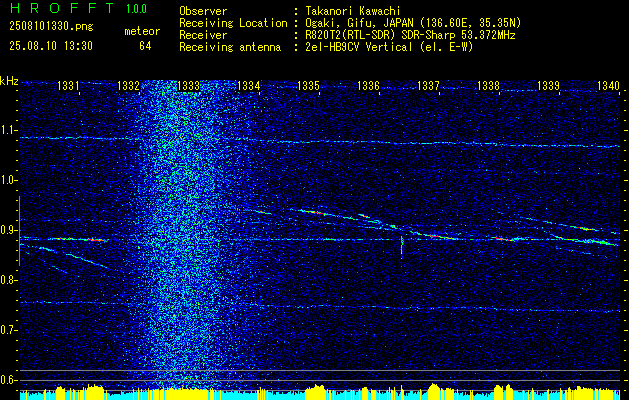The image size is (629, 400).
Task: Click the kHz axis unit label
Action: click(x=9, y=81)
